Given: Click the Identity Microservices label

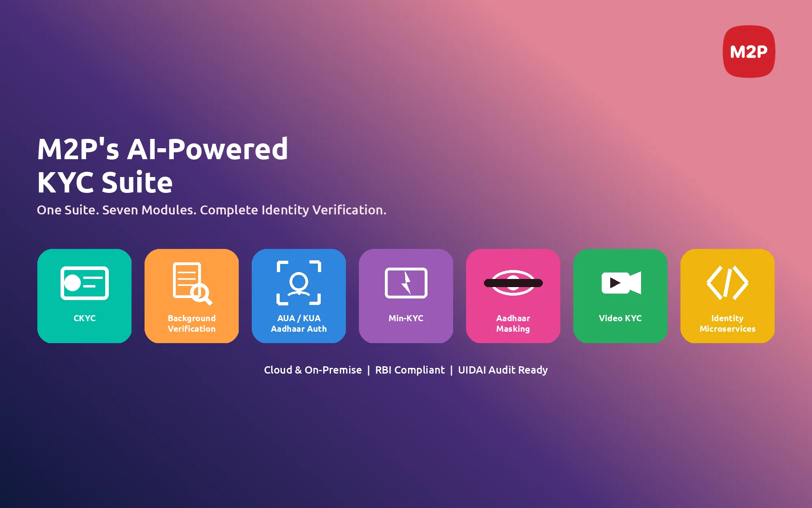Looking at the screenshot, I should 728,324.
